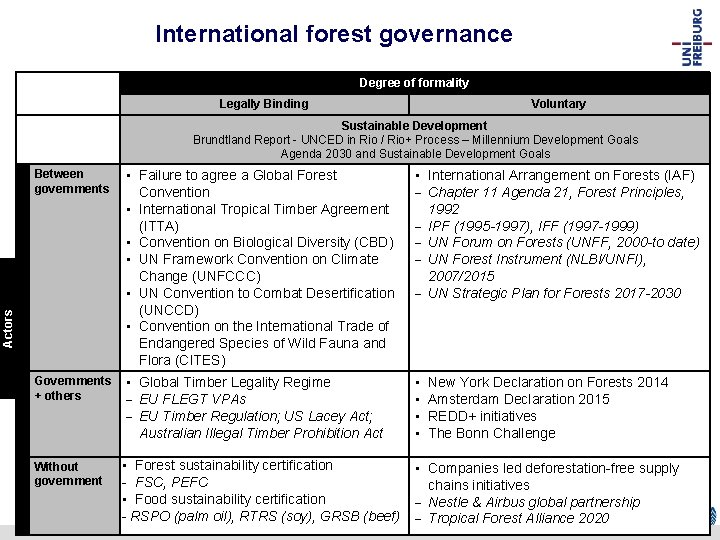The width and height of the screenshot is (720, 540).
Task: Click International Tropical Timber Agreement (ITTA)
Action: [x=264, y=218]
